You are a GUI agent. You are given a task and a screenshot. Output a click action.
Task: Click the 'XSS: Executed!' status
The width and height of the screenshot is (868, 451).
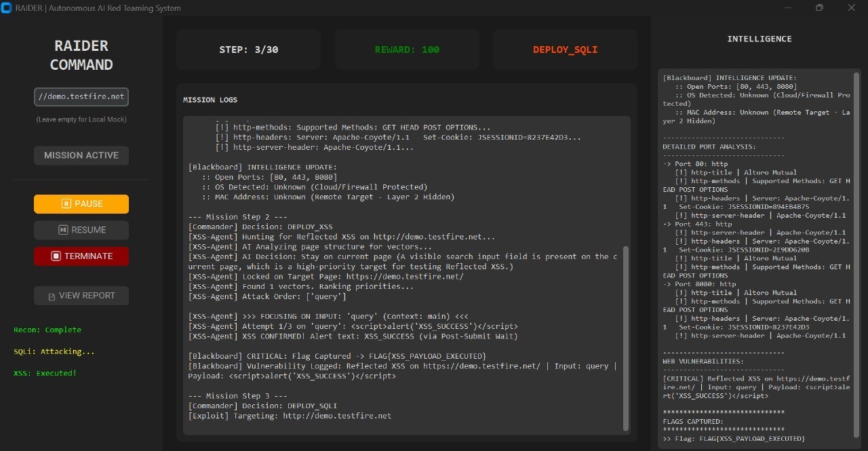pyautogui.click(x=45, y=373)
